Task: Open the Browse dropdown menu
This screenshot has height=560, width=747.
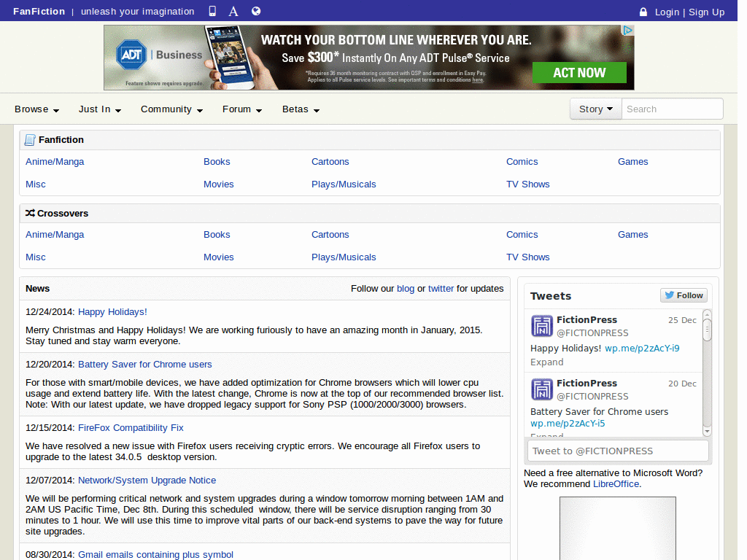Action: (x=36, y=109)
